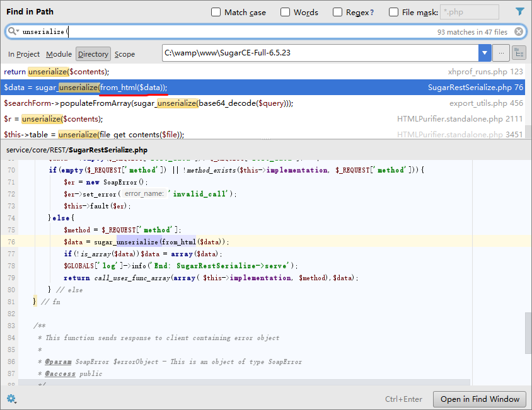Switch to the Module scope tab

[x=59, y=54]
